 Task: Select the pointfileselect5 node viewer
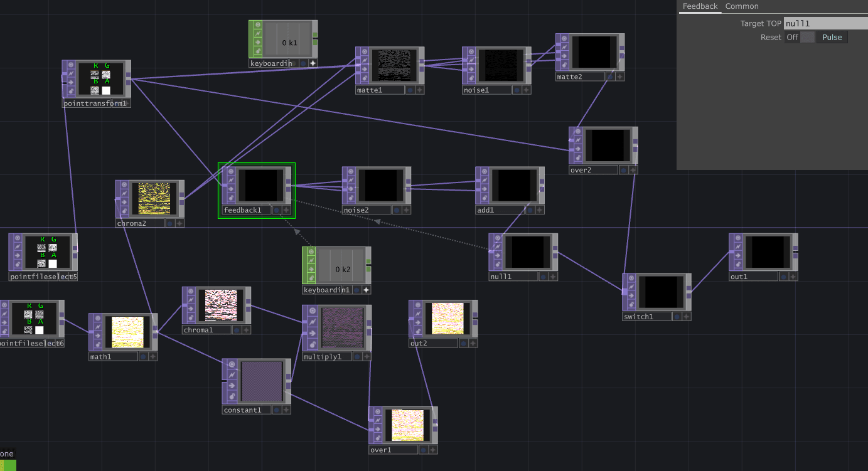pos(47,252)
